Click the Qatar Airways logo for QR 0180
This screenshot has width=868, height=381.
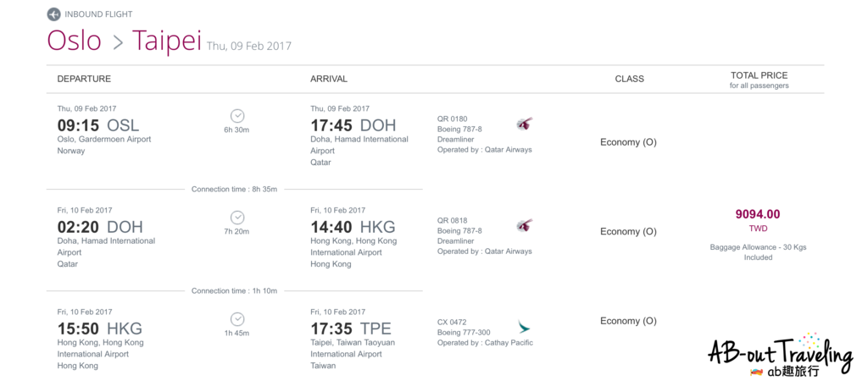pyautogui.click(x=524, y=124)
